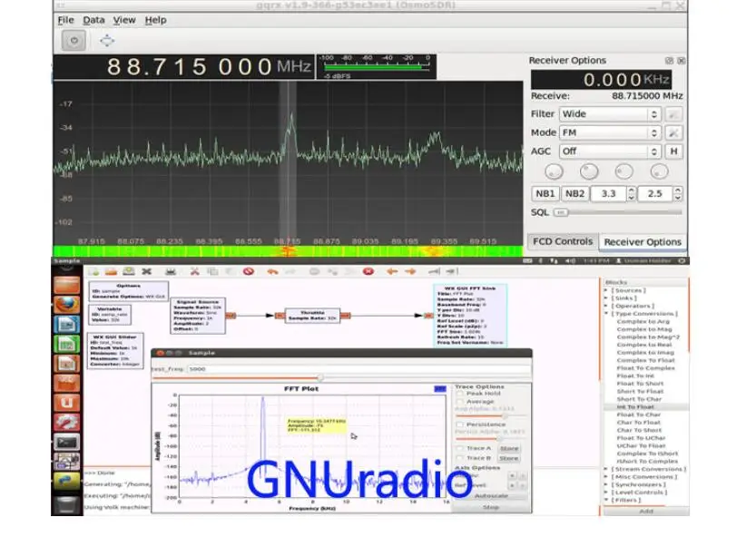The image size is (756, 537).
Task: Open the Mode dropdown showing FM
Action: (610, 132)
